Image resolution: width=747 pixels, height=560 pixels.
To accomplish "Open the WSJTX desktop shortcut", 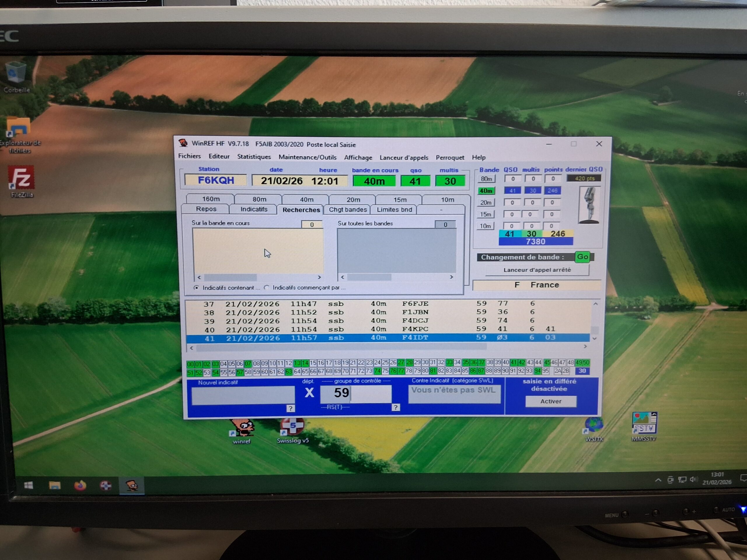I will point(594,425).
